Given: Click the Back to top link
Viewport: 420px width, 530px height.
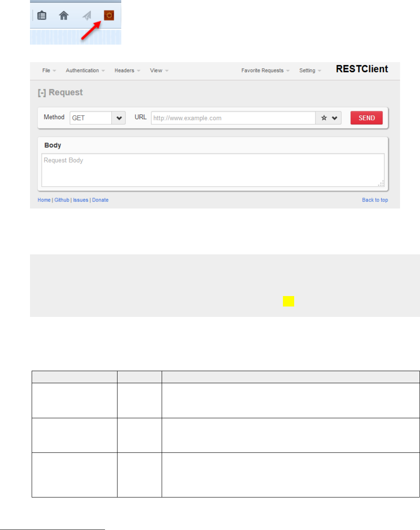Looking at the screenshot, I should [x=375, y=200].
